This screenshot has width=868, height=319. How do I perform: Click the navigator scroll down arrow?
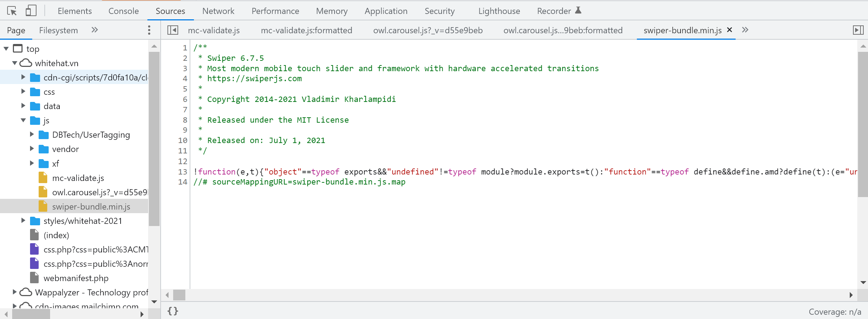[x=154, y=302]
